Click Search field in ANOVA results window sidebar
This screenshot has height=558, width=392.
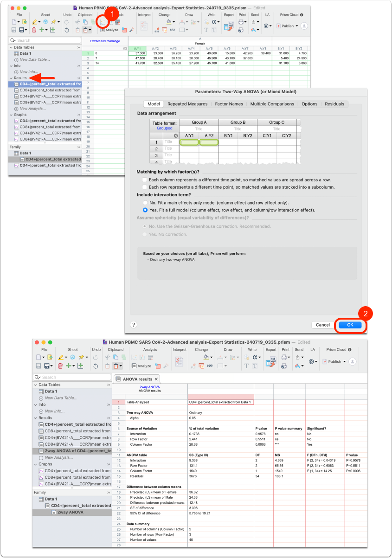click(72, 377)
